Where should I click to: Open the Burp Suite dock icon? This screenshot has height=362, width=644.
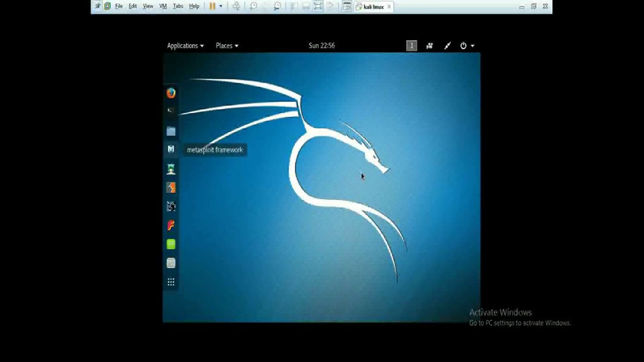point(171,188)
